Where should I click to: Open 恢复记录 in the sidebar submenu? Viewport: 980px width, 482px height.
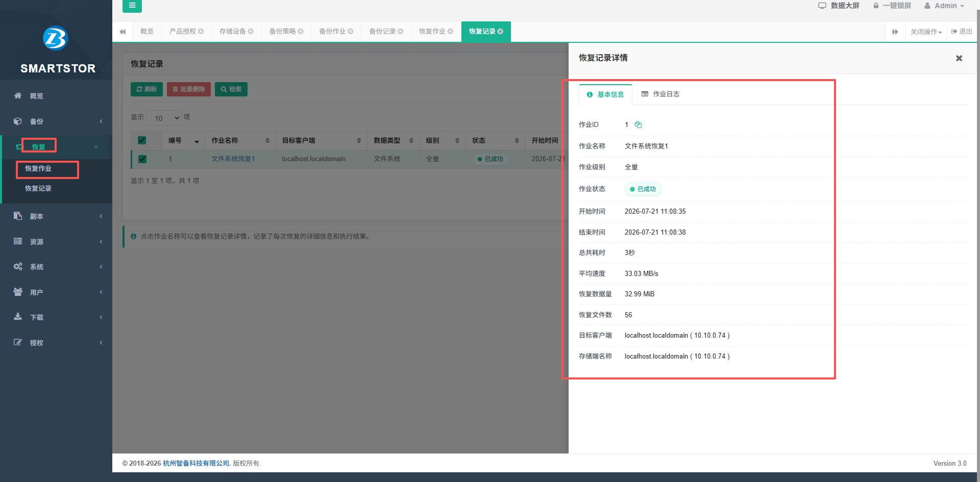pos(38,188)
